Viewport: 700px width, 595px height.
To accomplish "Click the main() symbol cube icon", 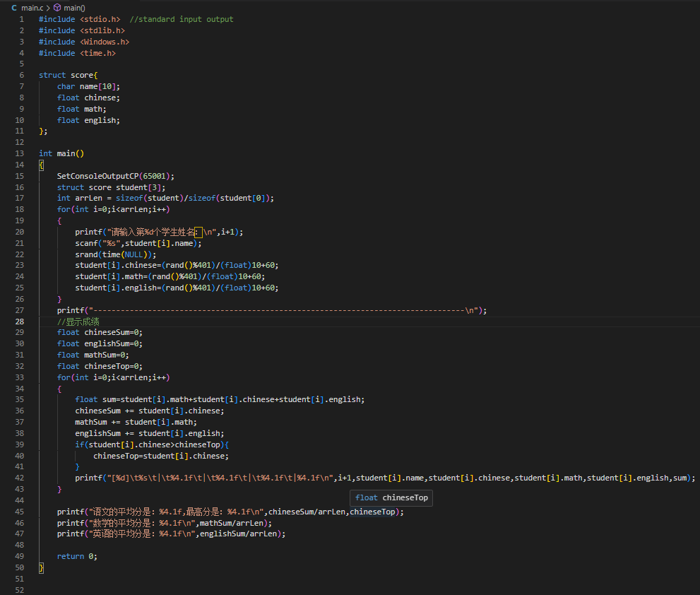I will (57, 7).
